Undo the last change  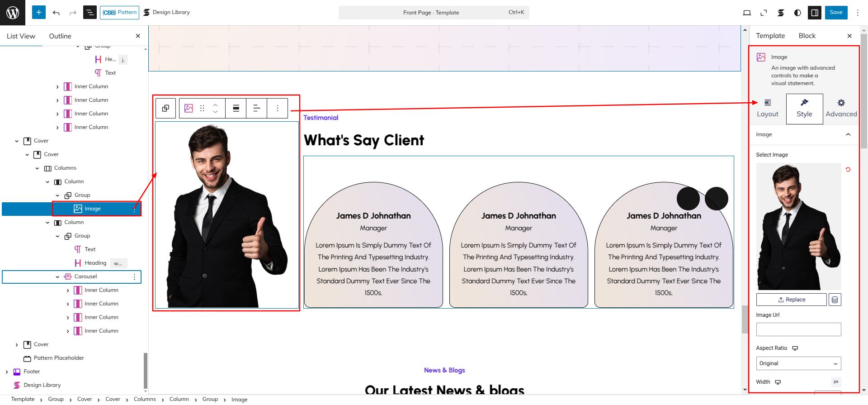pyautogui.click(x=56, y=13)
